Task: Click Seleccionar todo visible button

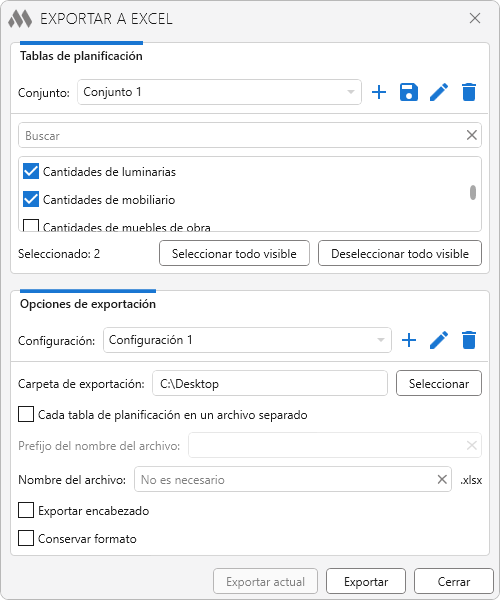Action: pyautogui.click(x=234, y=253)
